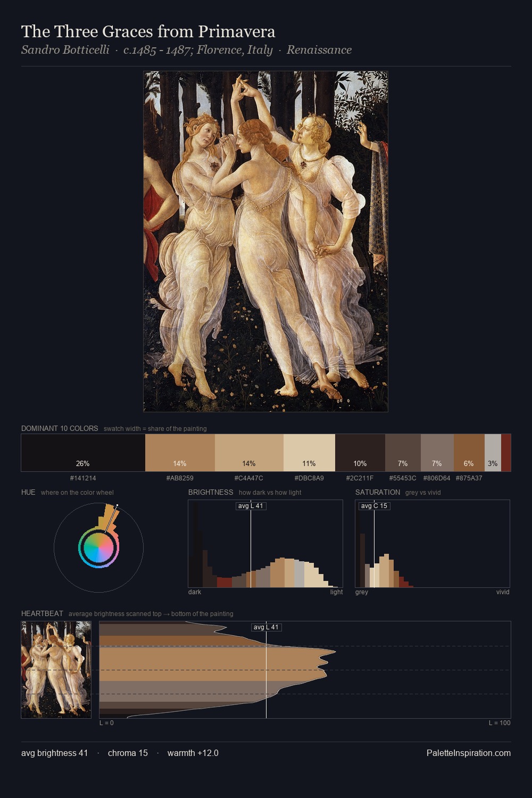Click the 'BRIGHTNESS' section heading
Image resolution: width=532 pixels, height=798 pixels.
211,492
